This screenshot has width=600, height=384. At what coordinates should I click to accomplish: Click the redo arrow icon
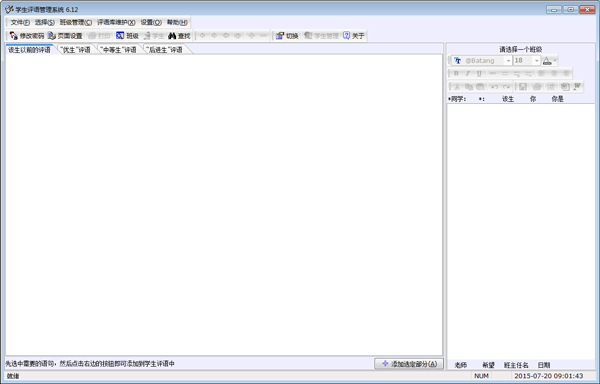coord(507,87)
